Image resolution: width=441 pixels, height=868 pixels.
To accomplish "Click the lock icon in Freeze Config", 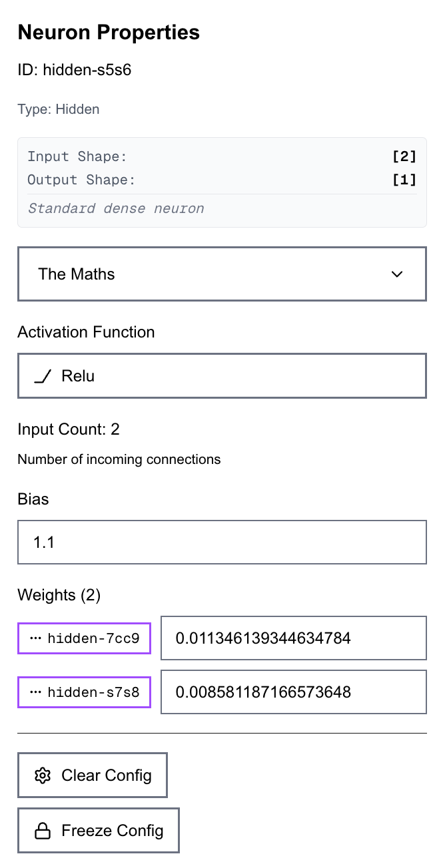I will pos(43,831).
